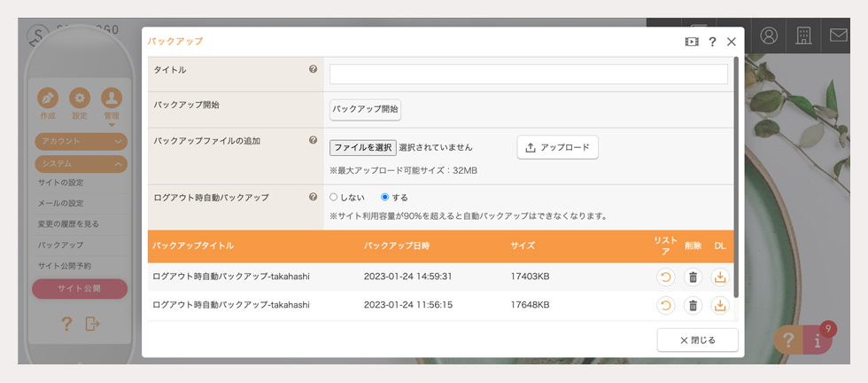Restore the 14:59:31 backup
Image resolution: width=868 pixels, height=383 pixels.
pos(665,277)
